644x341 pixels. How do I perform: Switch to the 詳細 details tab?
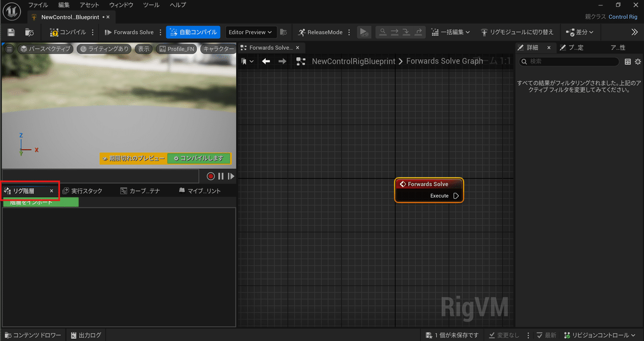coord(532,48)
